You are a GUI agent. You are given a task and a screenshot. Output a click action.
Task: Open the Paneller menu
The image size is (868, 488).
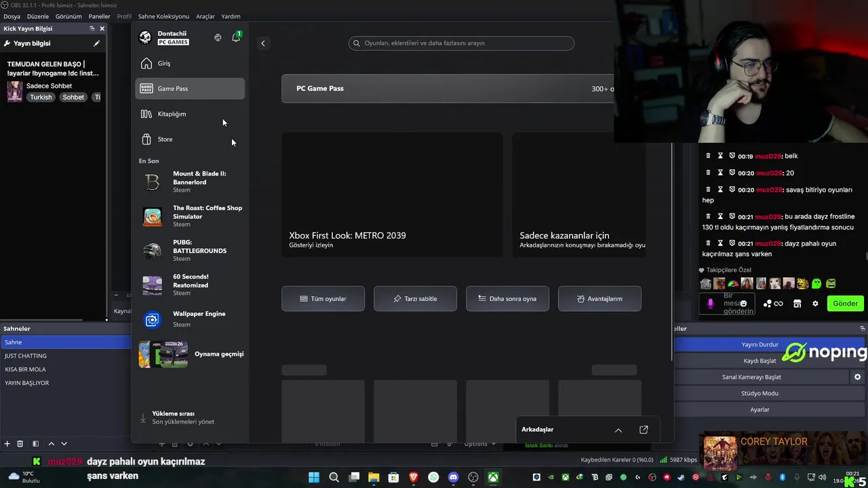tap(99, 16)
